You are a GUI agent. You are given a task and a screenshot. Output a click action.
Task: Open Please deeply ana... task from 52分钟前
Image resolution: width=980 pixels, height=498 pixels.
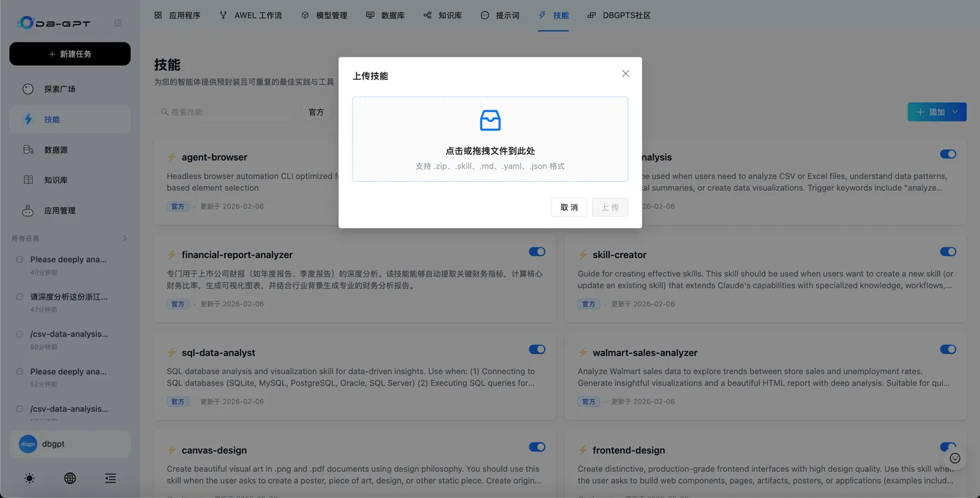pyautogui.click(x=70, y=377)
